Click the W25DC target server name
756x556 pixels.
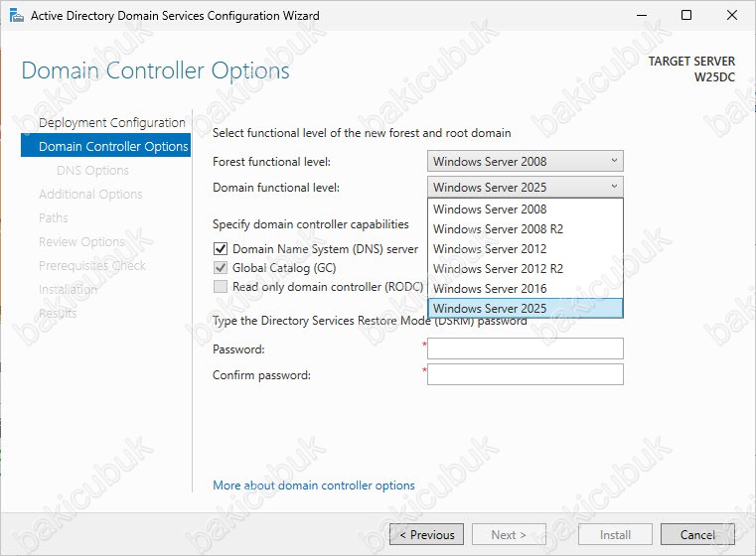[x=714, y=77]
